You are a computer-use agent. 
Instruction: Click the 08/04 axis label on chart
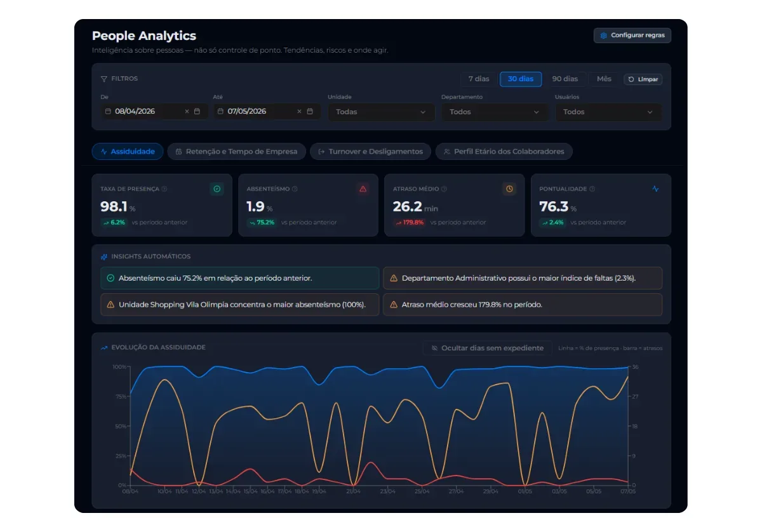[130, 491]
